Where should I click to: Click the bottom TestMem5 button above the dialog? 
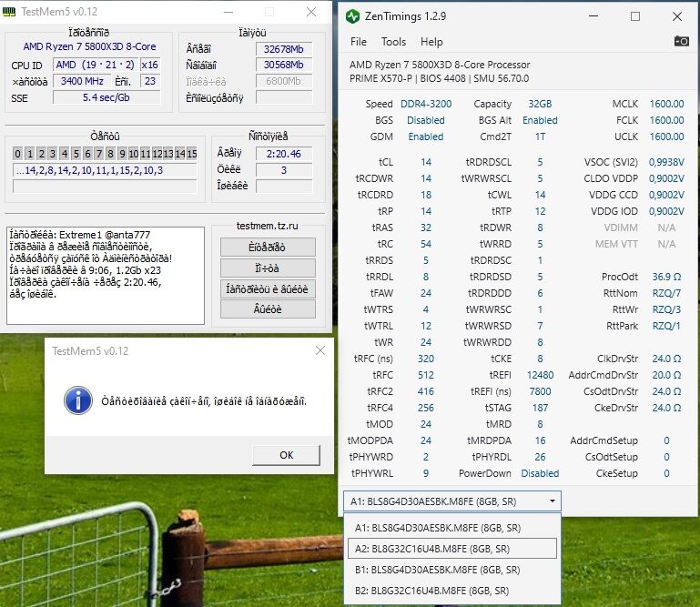(268, 309)
